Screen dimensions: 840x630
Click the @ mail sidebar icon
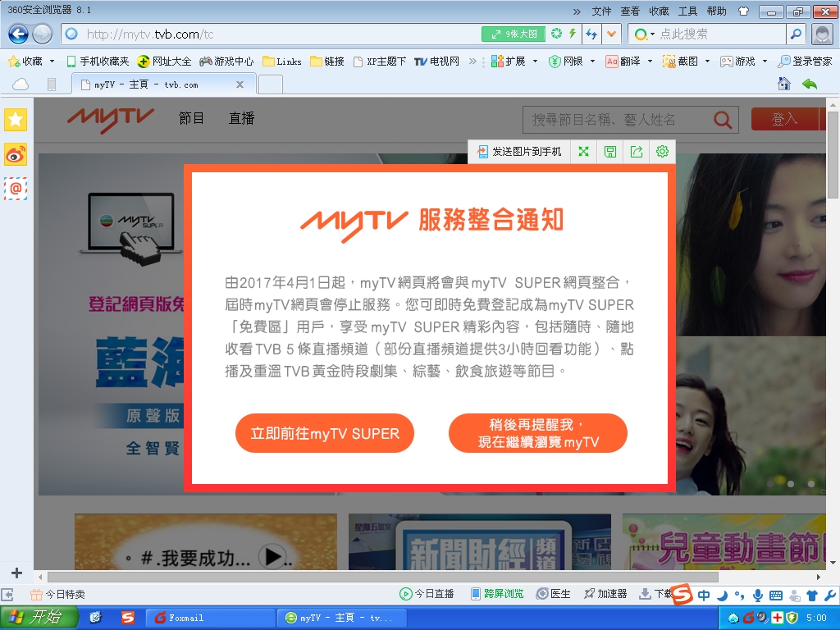pyautogui.click(x=16, y=189)
